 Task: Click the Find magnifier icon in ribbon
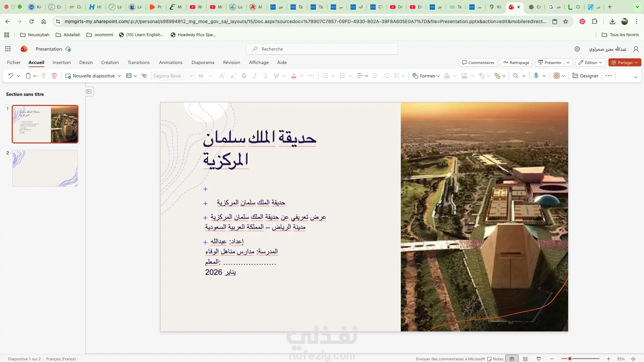[x=516, y=76]
